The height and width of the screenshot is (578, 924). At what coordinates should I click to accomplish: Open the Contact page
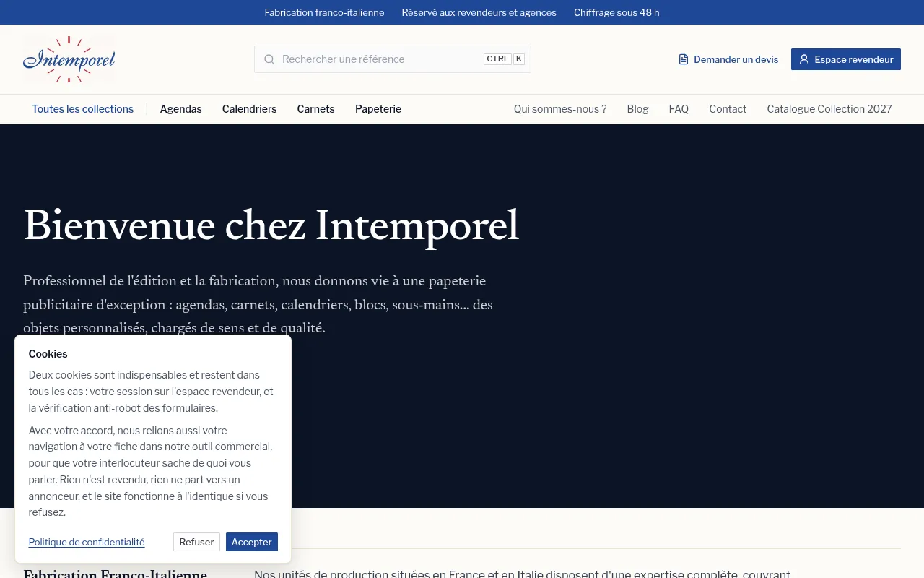(728, 109)
